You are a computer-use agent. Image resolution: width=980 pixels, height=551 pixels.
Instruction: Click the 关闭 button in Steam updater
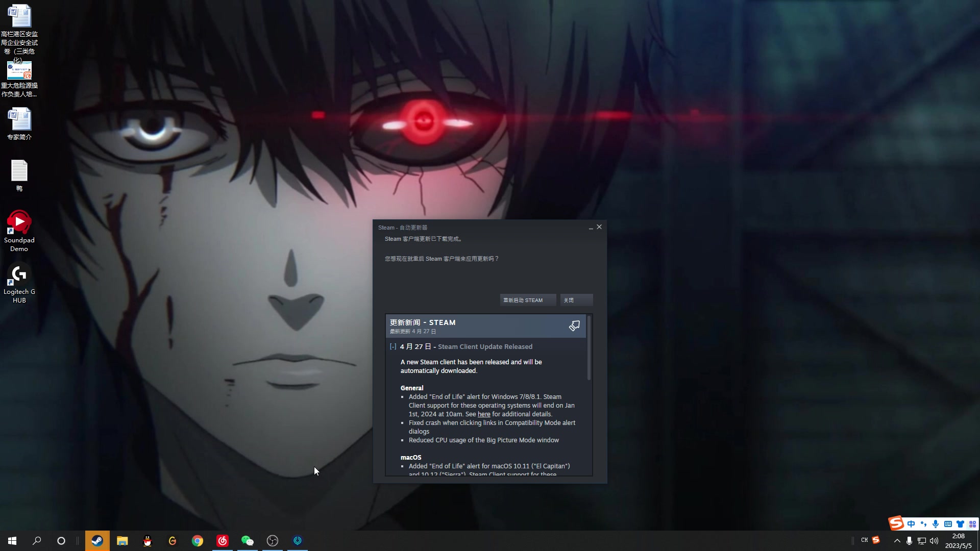pyautogui.click(x=576, y=300)
